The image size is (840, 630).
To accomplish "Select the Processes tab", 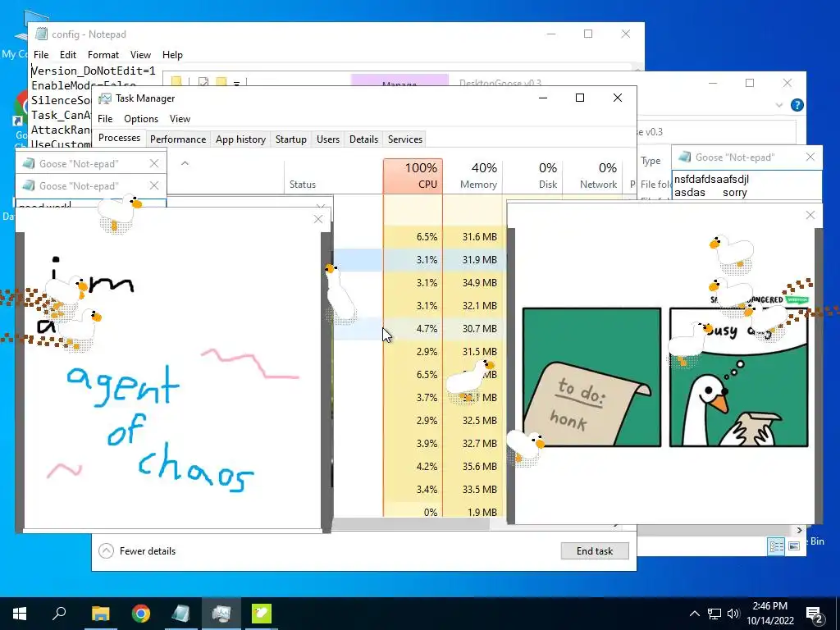I will click(x=119, y=138).
